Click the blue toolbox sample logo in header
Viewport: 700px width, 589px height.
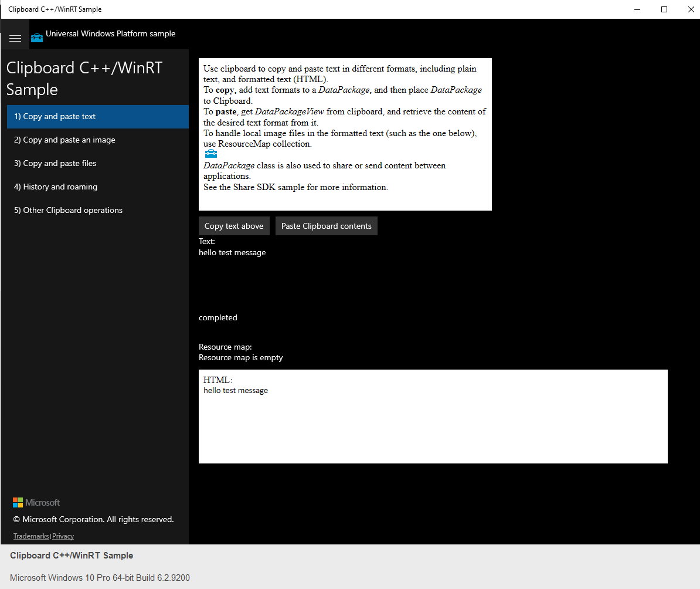(36, 37)
